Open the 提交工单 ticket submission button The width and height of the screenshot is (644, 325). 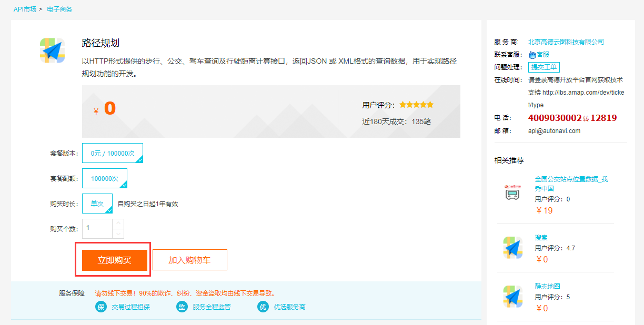tap(544, 67)
